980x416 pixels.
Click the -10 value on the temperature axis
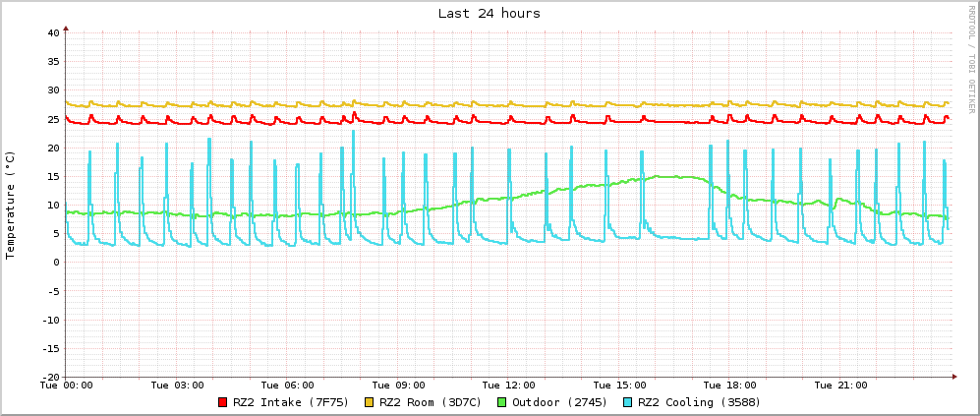[x=50, y=320]
